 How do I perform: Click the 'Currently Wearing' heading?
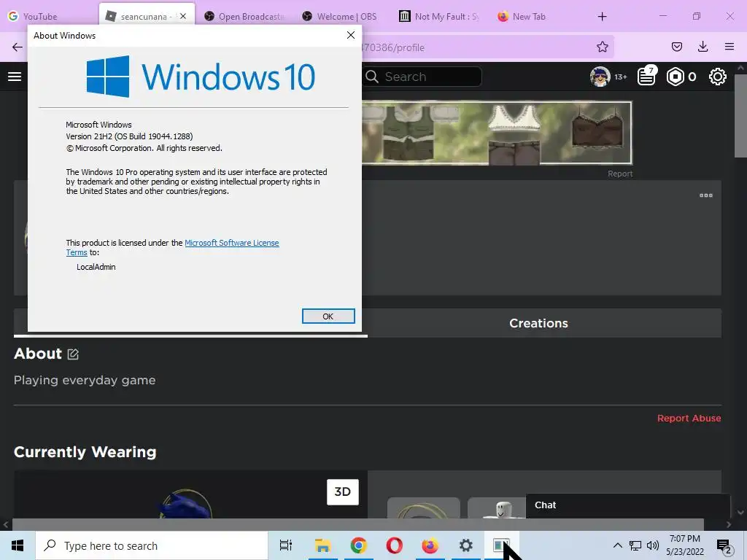tap(85, 452)
